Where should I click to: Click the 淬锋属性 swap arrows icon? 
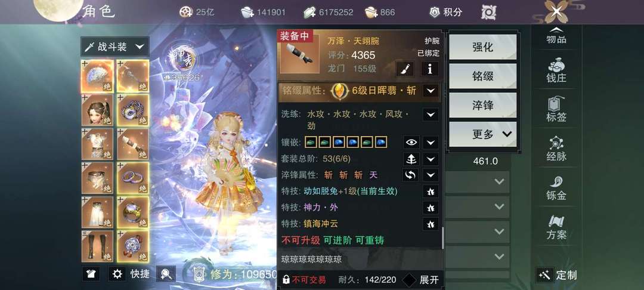point(410,175)
